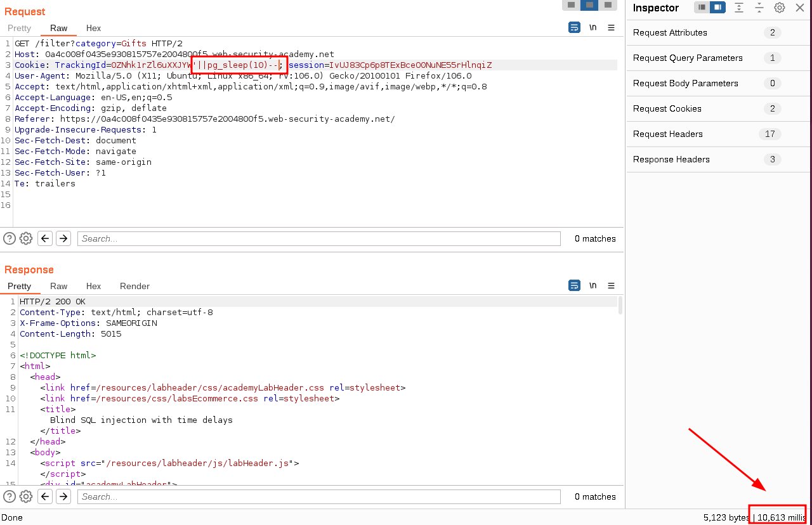Focus the Response search input field
The image size is (812, 525).
pos(318,496)
